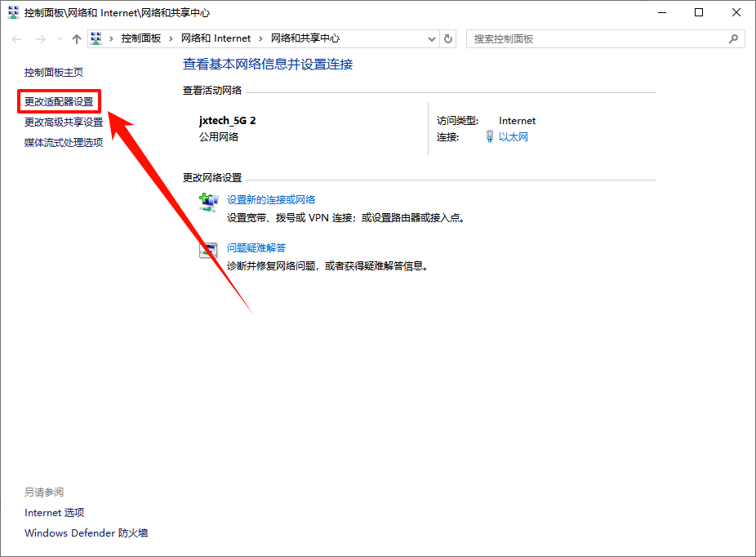Open 控制面板主页 link
Viewport: 756px width, 557px height.
(x=54, y=73)
